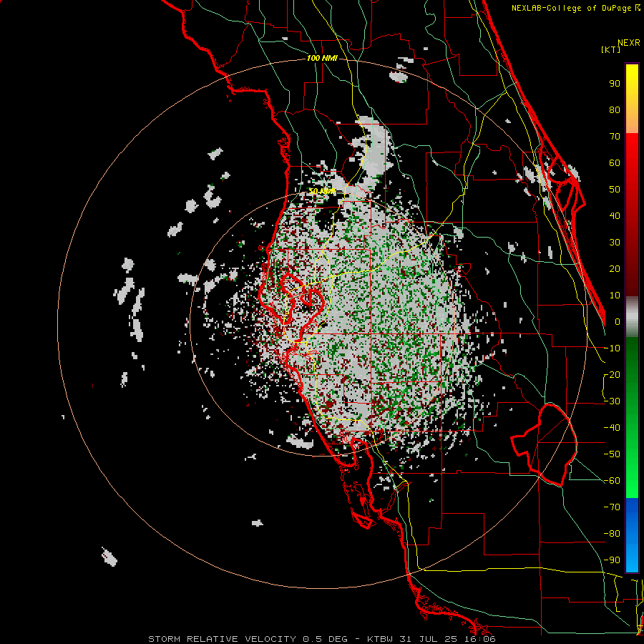Pick the blue bottom segment of color bar
Viewport: 644px width, 644px height.
click(x=632, y=535)
